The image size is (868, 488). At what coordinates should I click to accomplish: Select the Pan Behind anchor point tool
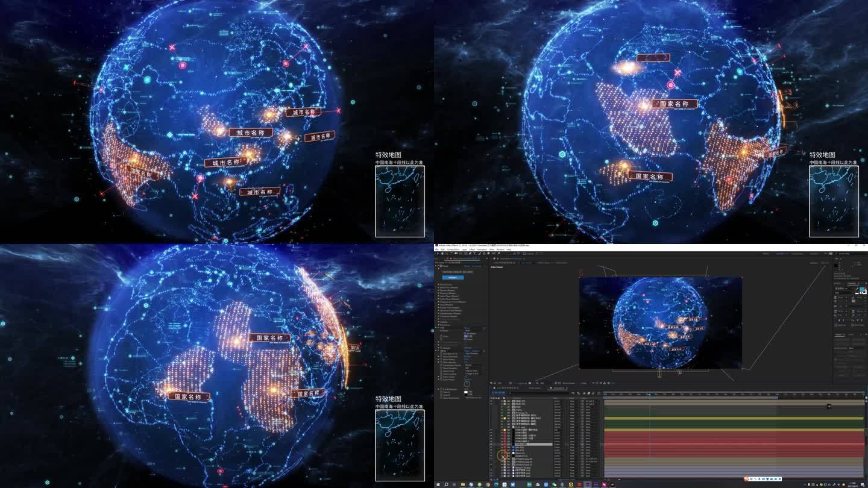pos(461,254)
